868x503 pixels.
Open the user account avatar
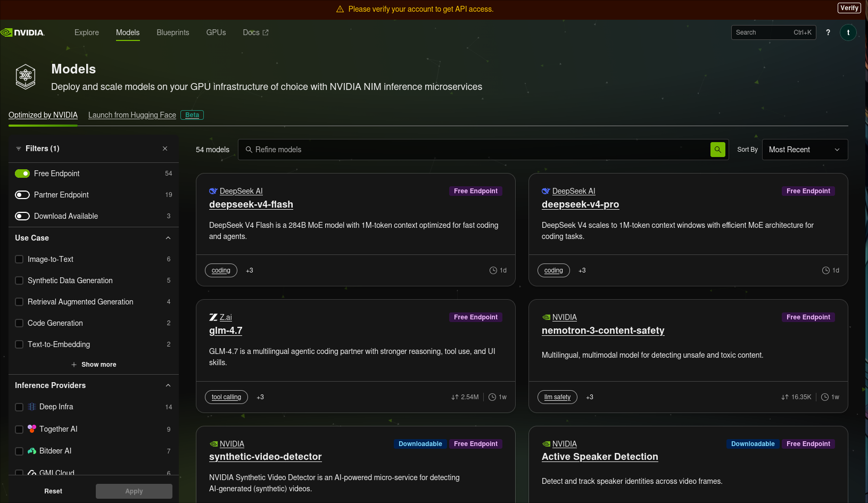[x=848, y=32]
